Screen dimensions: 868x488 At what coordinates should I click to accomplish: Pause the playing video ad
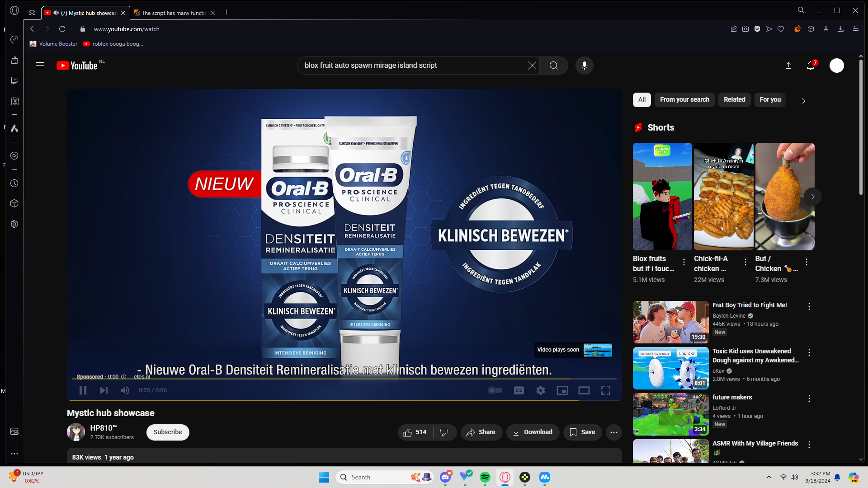[x=83, y=390]
